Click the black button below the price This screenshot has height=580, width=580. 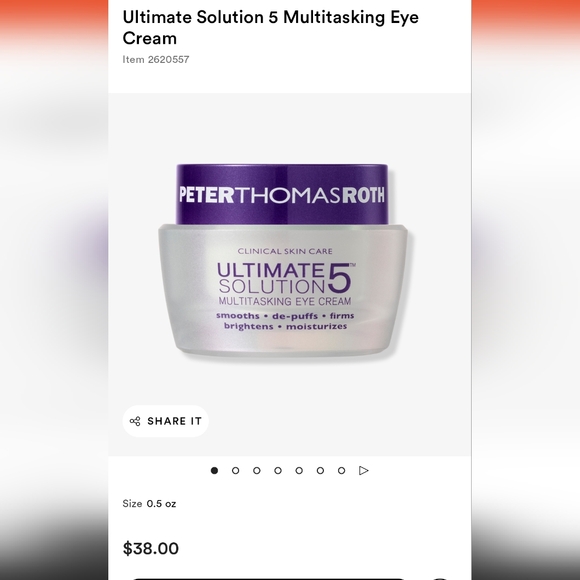(x=268, y=578)
